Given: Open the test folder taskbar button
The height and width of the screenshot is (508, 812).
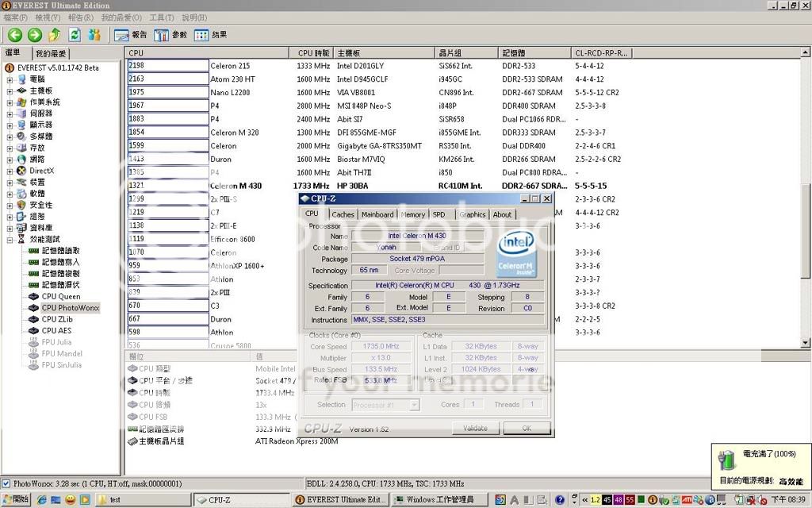Looking at the screenshot, I should 141,500.
